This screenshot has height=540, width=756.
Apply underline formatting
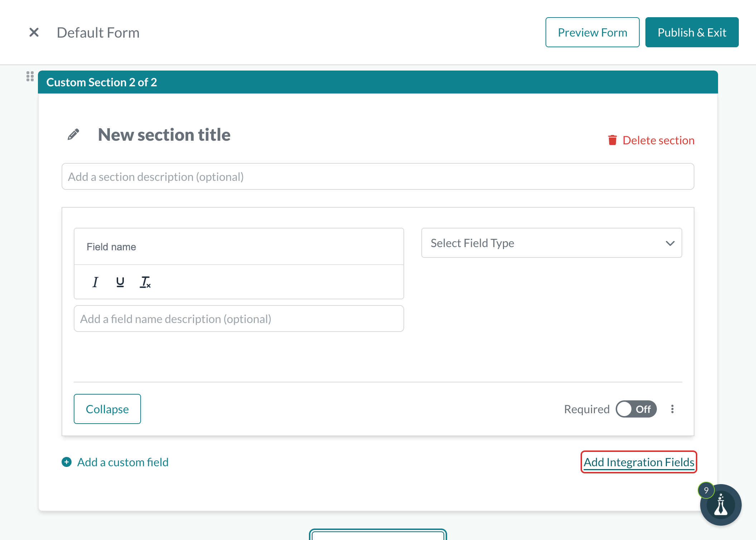pos(120,282)
